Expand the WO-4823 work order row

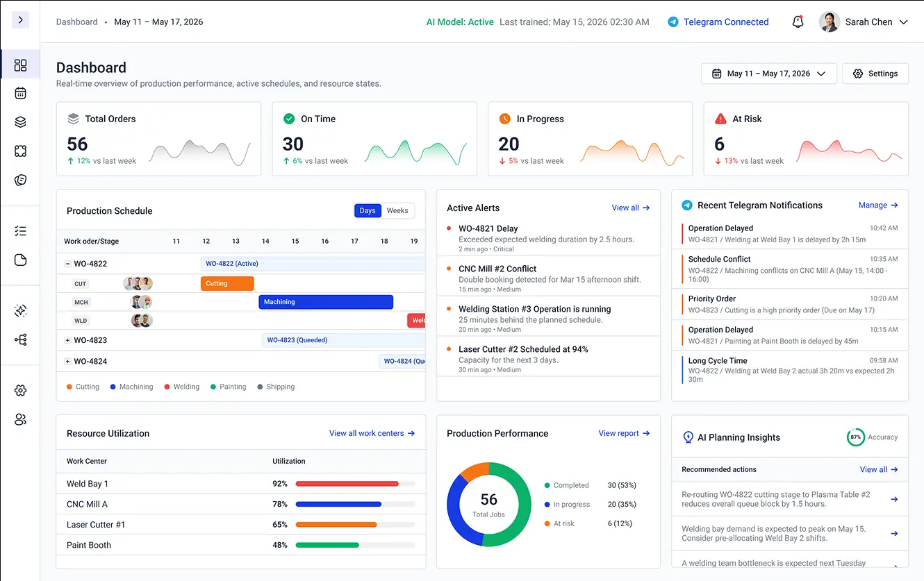(67, 340)
